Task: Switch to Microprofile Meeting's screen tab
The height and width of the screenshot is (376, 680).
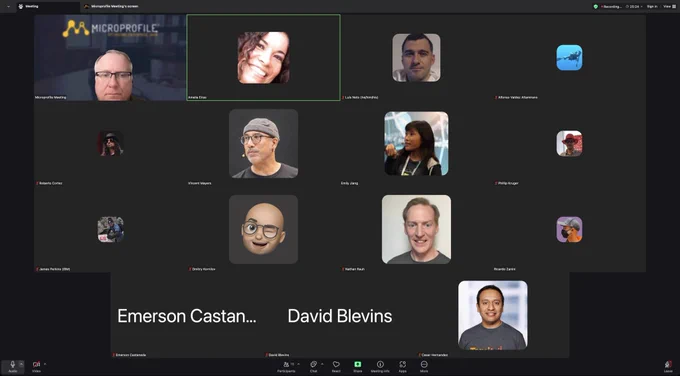Action: (x=111, y=7)
